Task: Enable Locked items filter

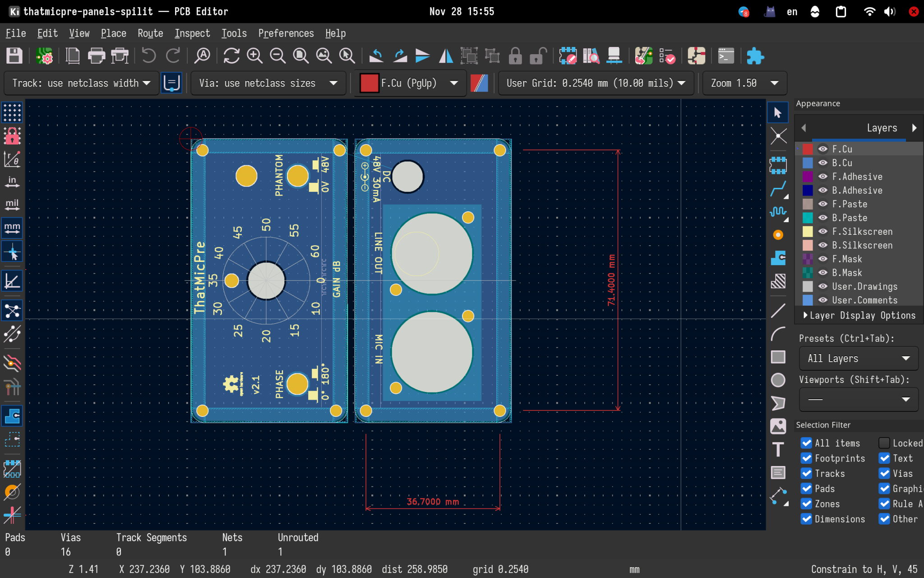Action: (x=884, y=443)
